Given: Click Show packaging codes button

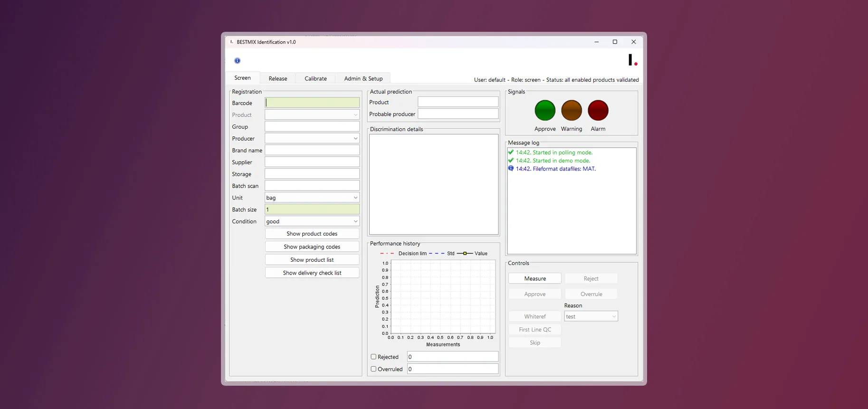Looking at the screenshot, I should coord(312,247).
